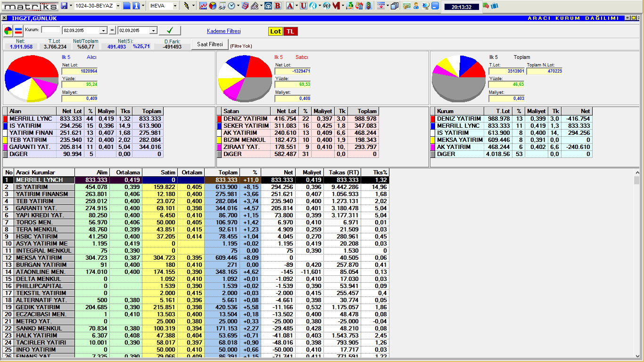Click the Saat Filtresi button

(x=209, y=44)
